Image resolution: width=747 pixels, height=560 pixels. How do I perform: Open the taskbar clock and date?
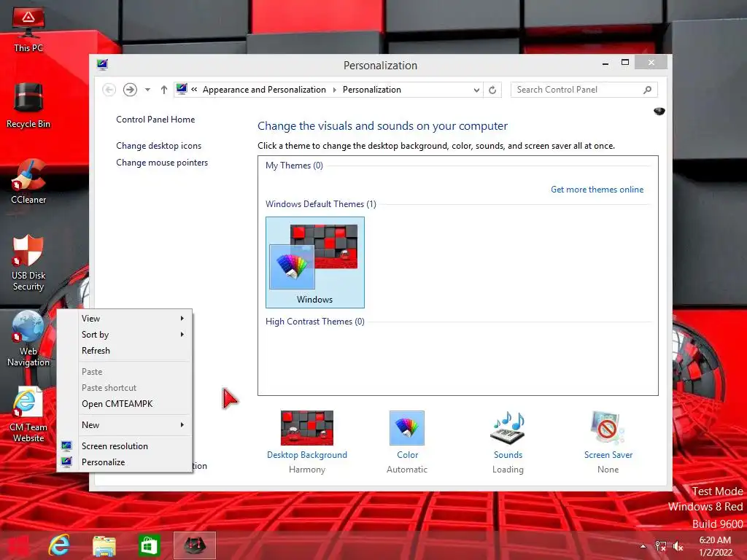715,546
